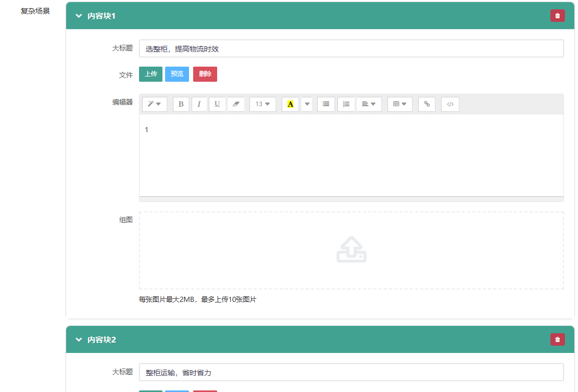Insert an ordered numbered list
The width and height of the screenshot is (578, 392).
click(x=346, y=104)
